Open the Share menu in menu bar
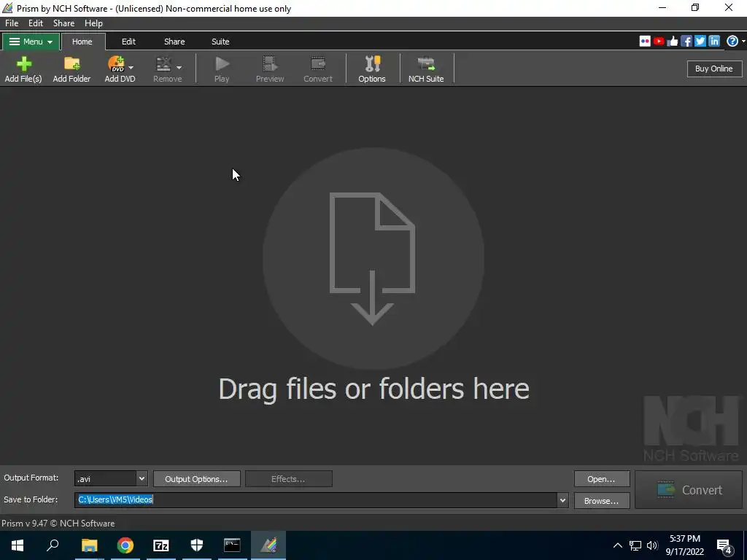The image size is (747, 560). [x=64, y=23]
